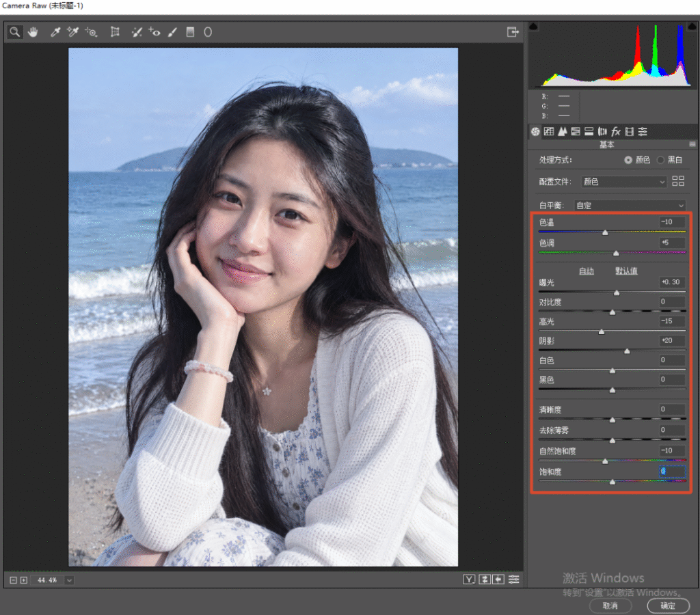
Task: Browse profiles with the grid icon
Action: [x=678, y=181]
